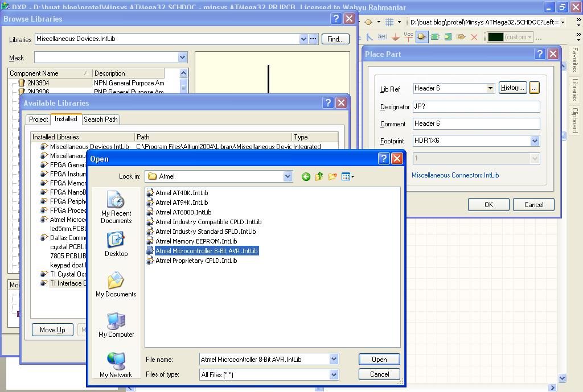The image size is (583, 392).
Task: Click the File name text field
Action: coord(265,360)
